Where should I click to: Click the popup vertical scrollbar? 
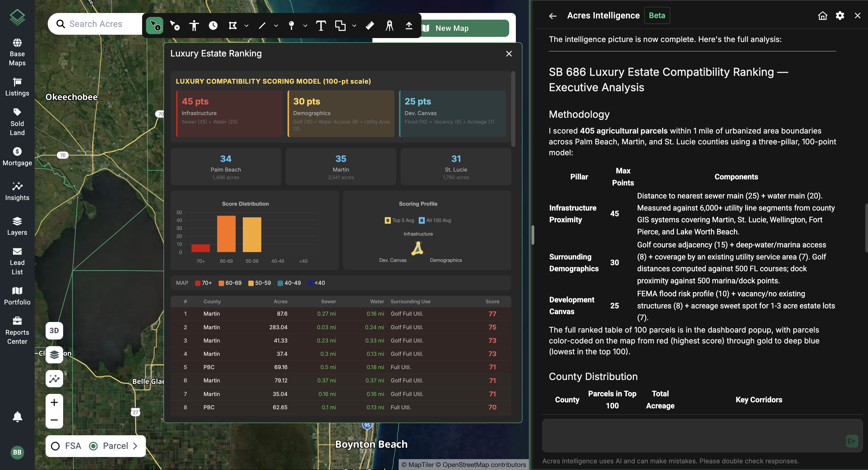[x=513, y=109]
